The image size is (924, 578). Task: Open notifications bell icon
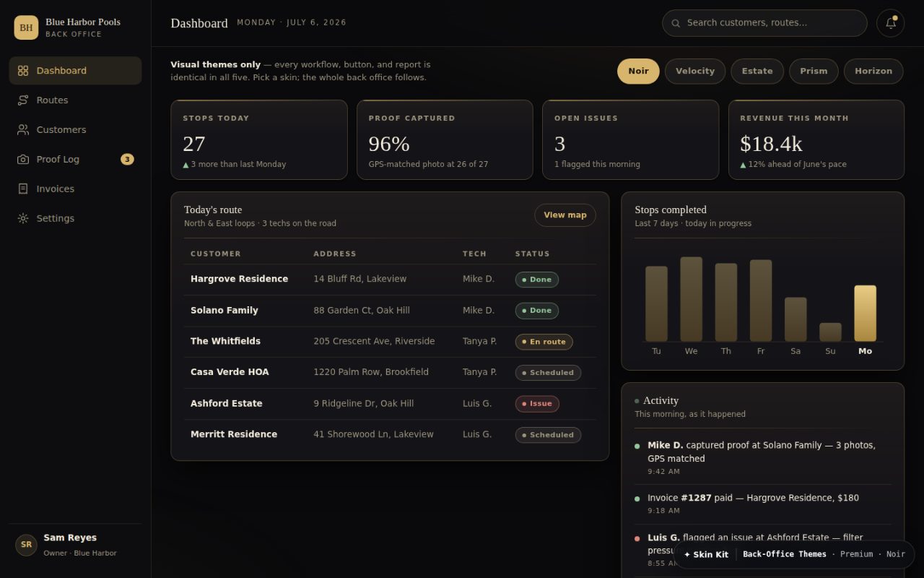click(x=890, y=23)
